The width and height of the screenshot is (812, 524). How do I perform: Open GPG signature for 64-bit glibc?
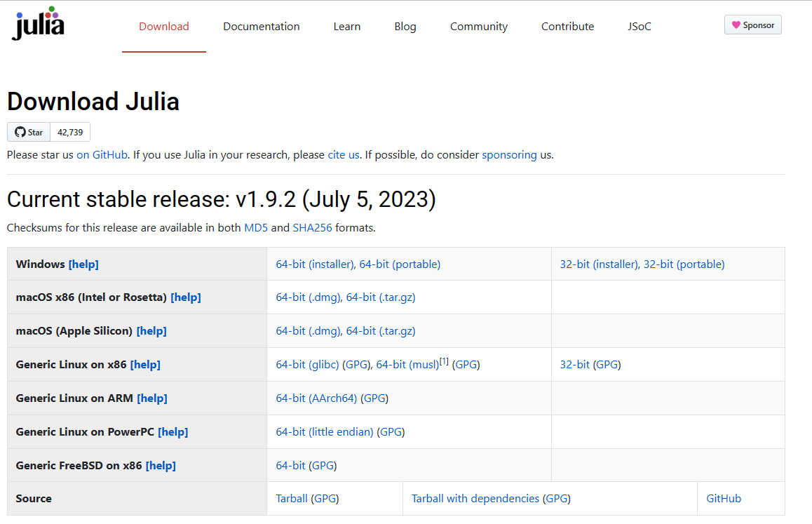pos(356,365)
